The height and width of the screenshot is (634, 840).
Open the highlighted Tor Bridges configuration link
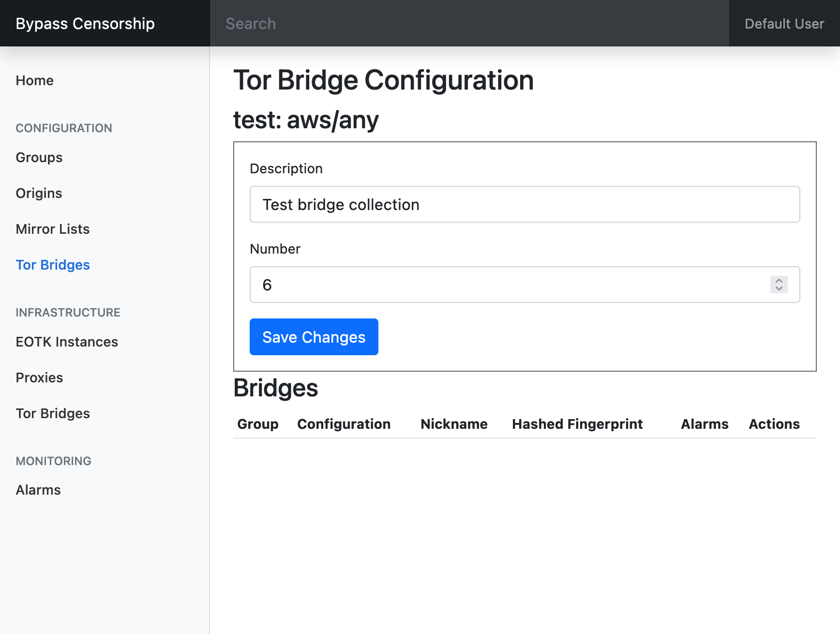click(x=53, y=265)
